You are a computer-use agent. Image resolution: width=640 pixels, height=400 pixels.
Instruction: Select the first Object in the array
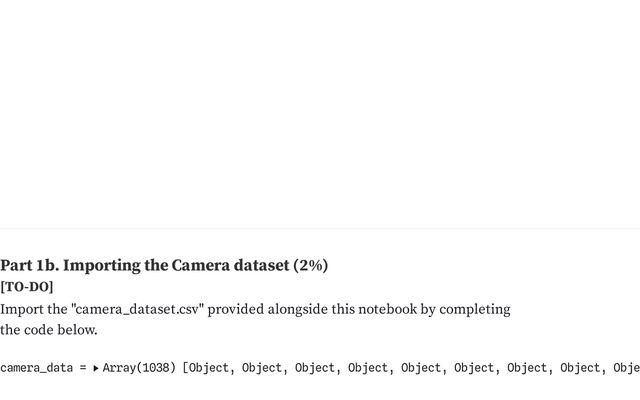pyautogui.click(x=208, y=368)
